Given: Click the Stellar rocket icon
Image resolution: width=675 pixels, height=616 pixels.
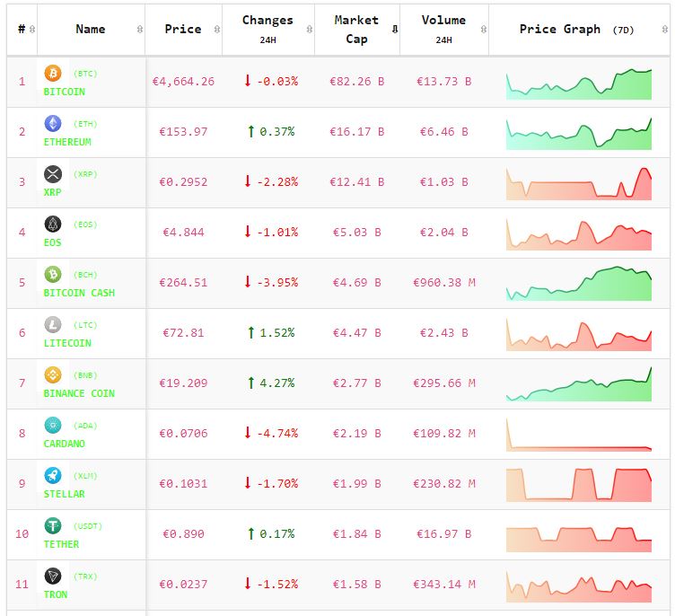Looking at the screenshot, I should pos(52,476).
